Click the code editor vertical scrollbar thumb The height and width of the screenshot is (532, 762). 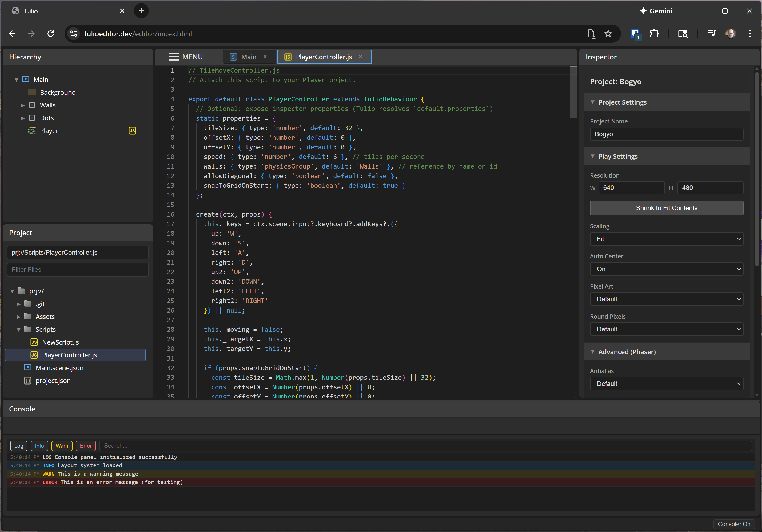click(x=573, y=92)
